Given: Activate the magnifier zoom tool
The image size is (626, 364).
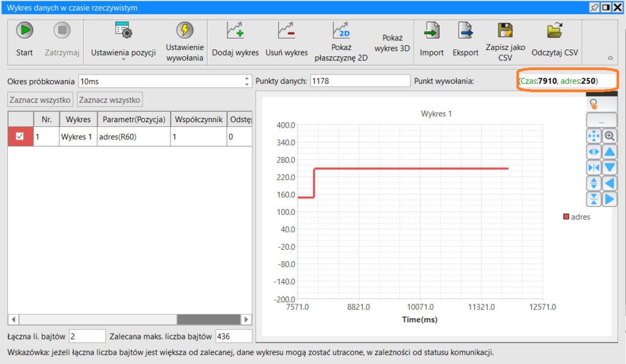Looking at the screenshot, I should point(609,136).
